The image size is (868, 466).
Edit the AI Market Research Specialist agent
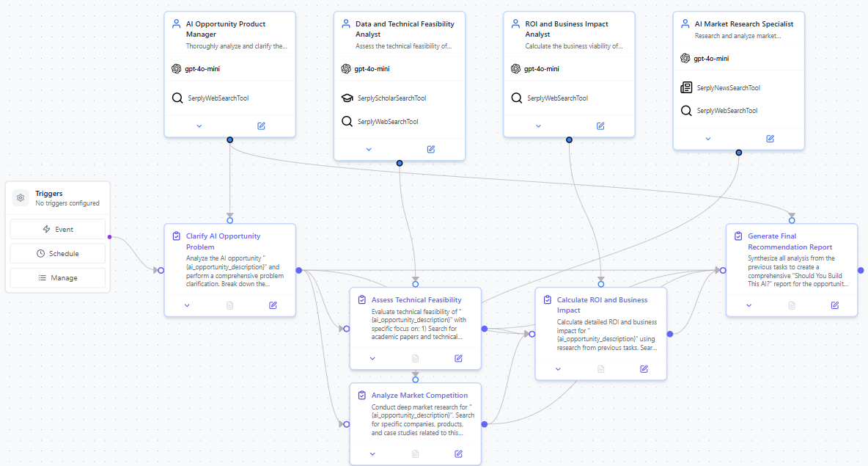click(x=770, y=139)
